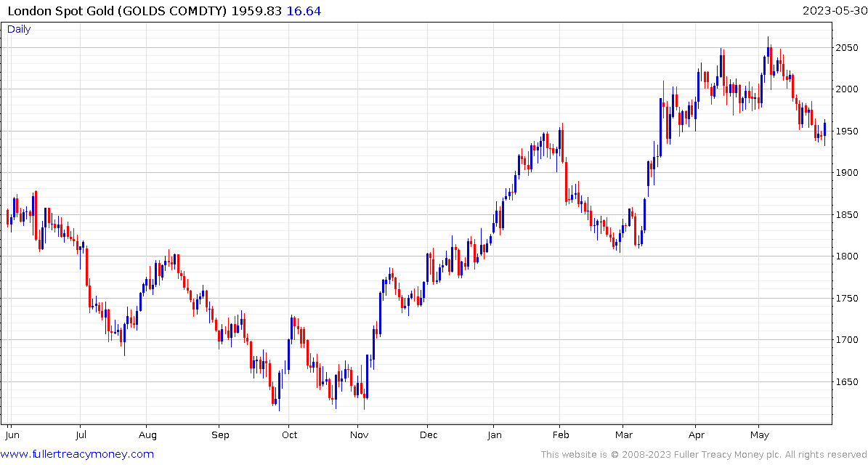Click the 1700 price axis label
The height and width of the screenshot is (465, 868).
pos(848,340)
